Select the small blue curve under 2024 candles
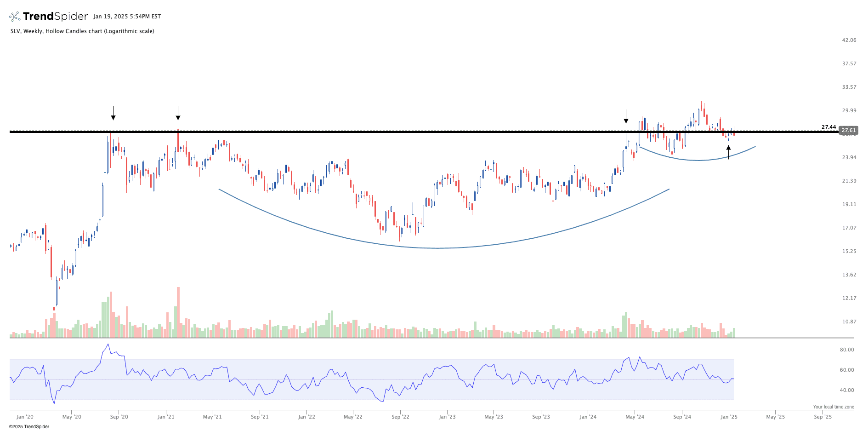 (698, 160)
